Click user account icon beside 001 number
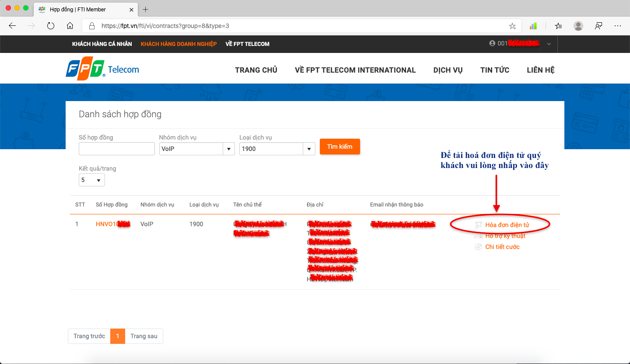 tap(493, 43)
